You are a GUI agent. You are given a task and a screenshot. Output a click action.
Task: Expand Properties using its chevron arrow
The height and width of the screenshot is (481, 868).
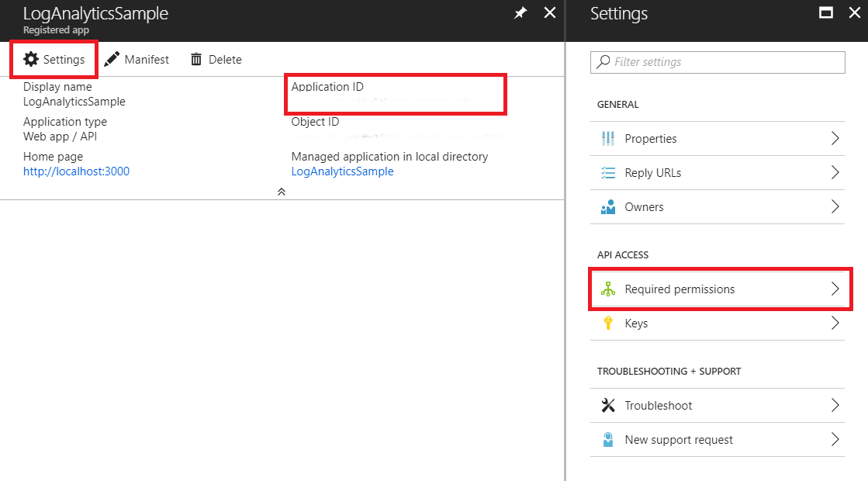(835, 138)
